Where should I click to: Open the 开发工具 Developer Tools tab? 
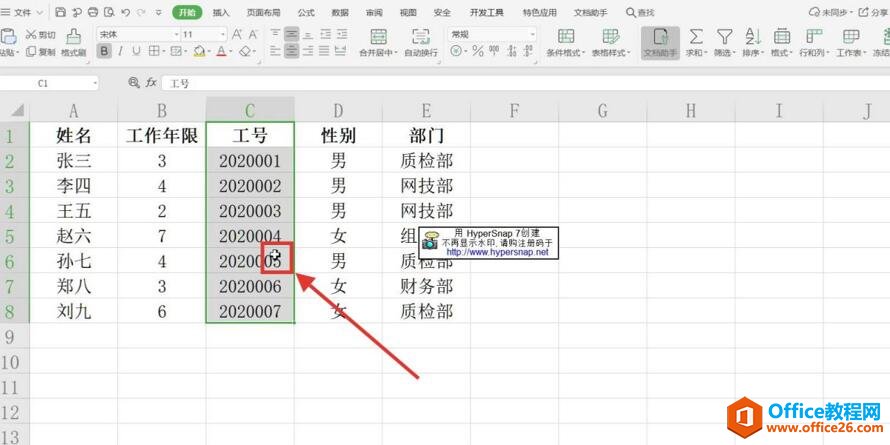tap(486, 12)
